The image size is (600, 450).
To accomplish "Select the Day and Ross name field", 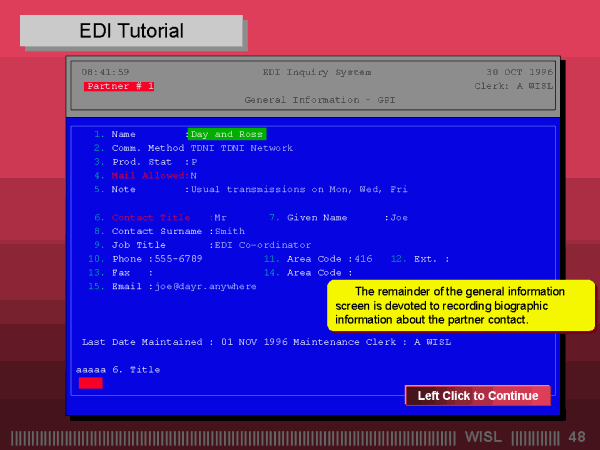I will pos(227,134).
